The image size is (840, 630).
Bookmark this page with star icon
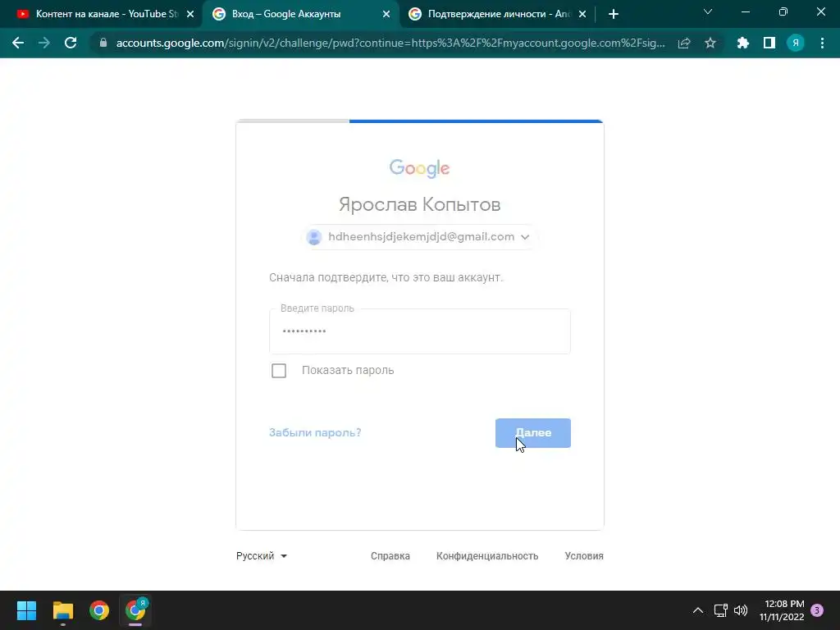pos(710,43)
